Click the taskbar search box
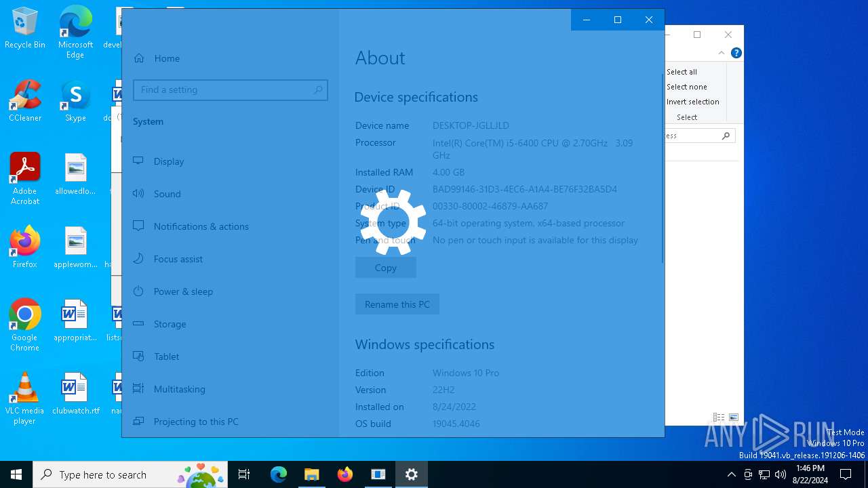The width and height of the screenshot is (868, 488). click(x=132, y=474)
